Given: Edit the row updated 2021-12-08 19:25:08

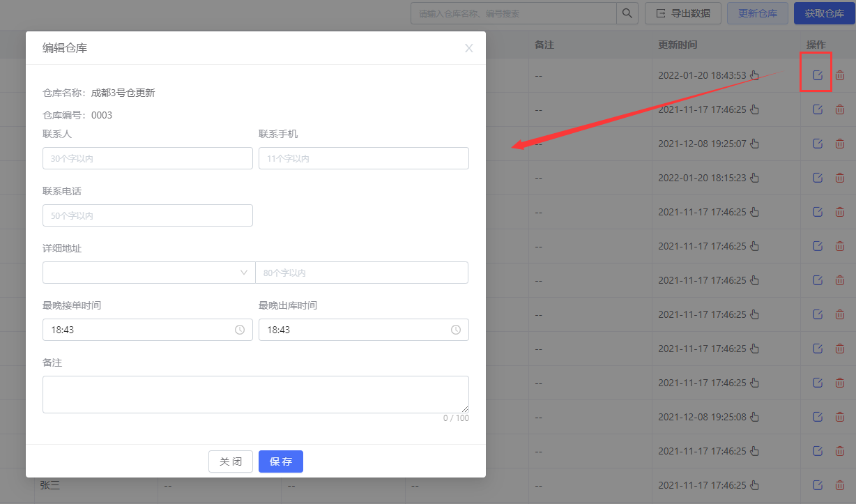Looking at the screenshot, I should pyautogui.click(x=818, y=417).
